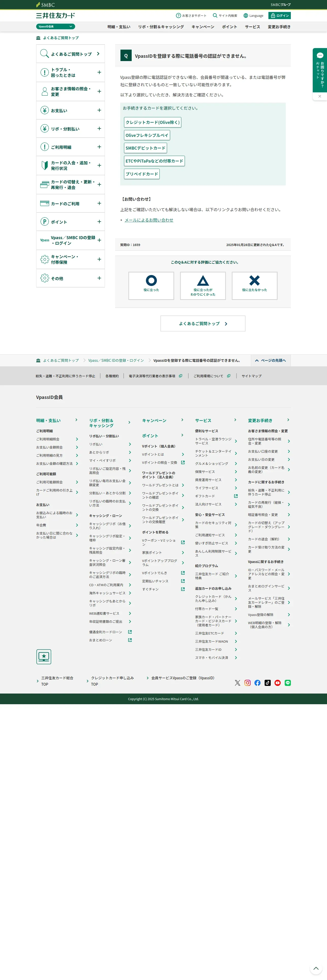Click the beginner-mark icon for カードの入会・追加
The height and width of the screenshot is (980, 327).
[x=45, y=165]
